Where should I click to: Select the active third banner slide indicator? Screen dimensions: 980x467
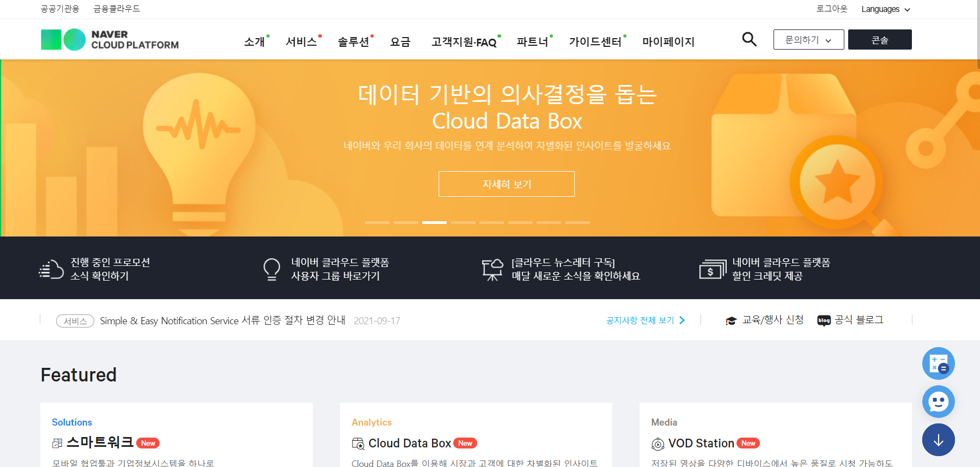click(434, 222)
